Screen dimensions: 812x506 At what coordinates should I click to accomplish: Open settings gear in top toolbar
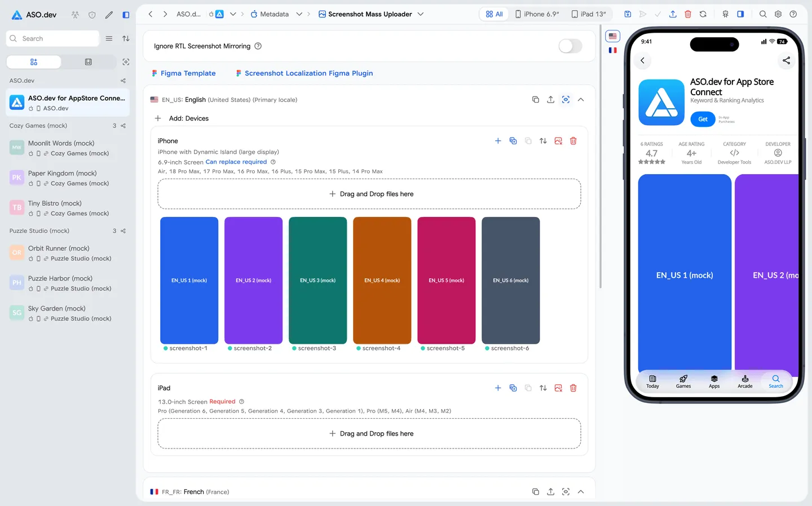pos(778,14)
